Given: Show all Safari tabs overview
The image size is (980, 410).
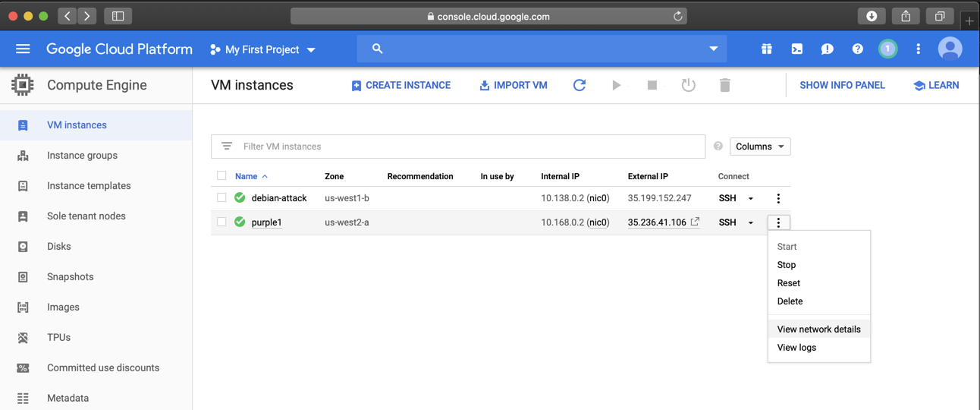Looking at the screenshot, I should tap(940, 16).
